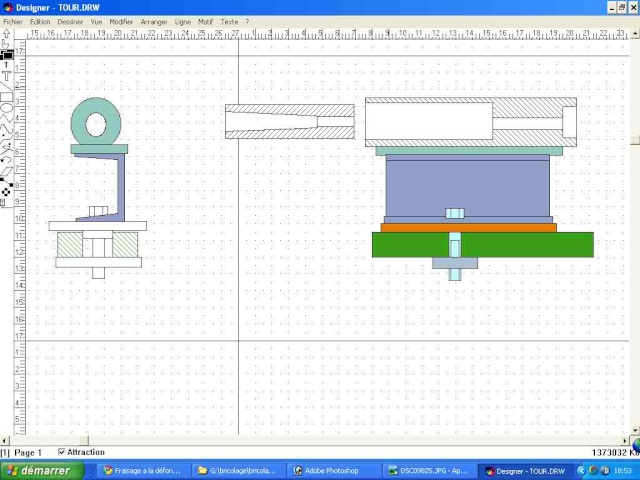
Task: Open the Arranger menu
Action: (154, 22)
